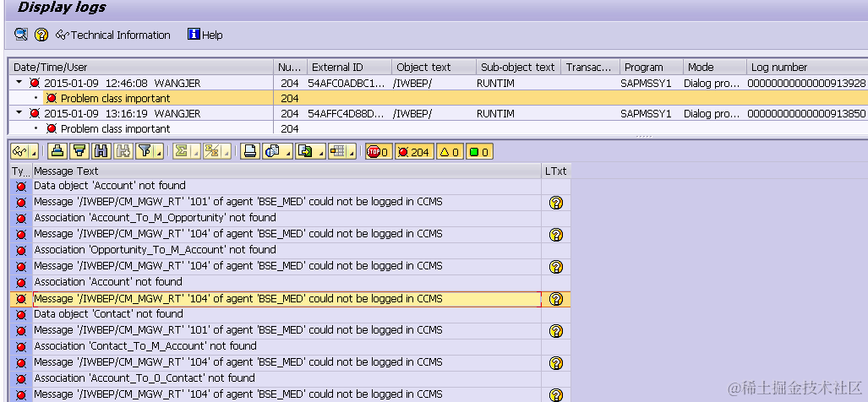Click the display log details magnifier icon

point(21,35)
